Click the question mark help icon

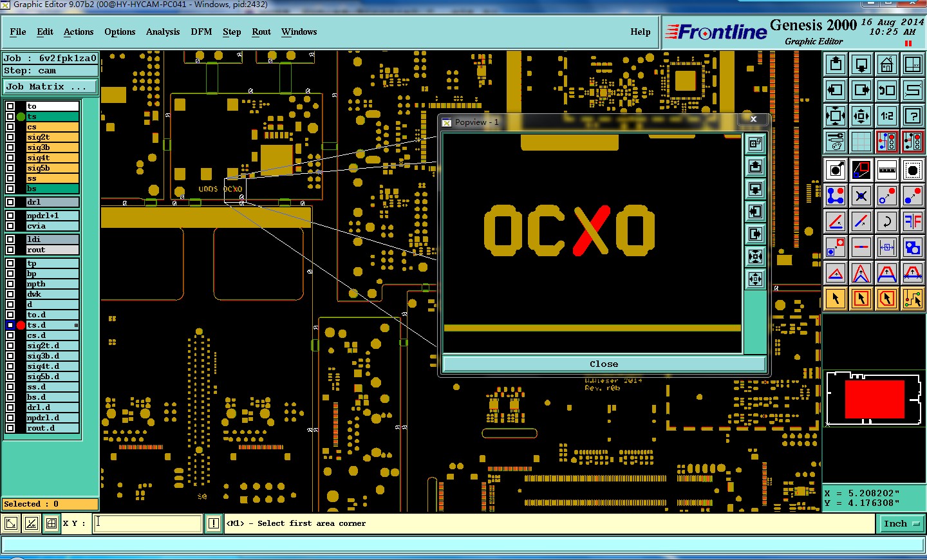(x=913, y=115)
